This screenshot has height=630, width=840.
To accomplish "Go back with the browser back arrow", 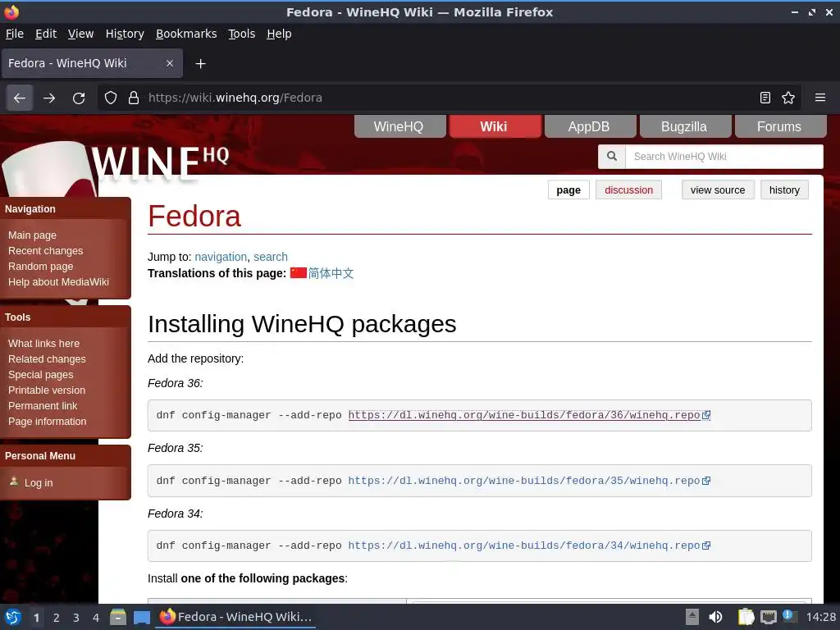I will [x=20, y=98].
